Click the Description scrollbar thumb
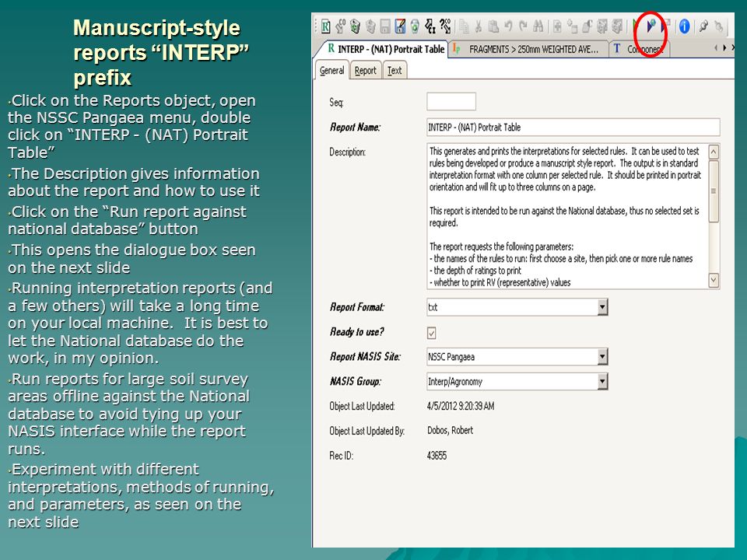 (714, 191)
